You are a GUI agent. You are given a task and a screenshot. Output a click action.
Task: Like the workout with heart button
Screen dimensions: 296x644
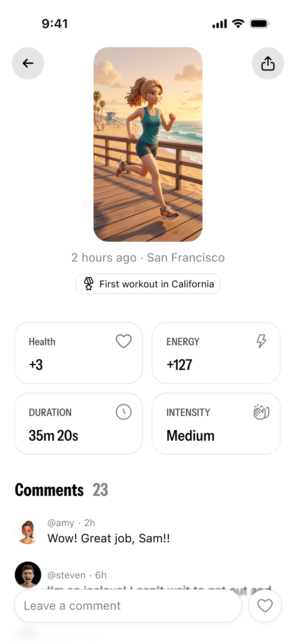pos(265,606)
